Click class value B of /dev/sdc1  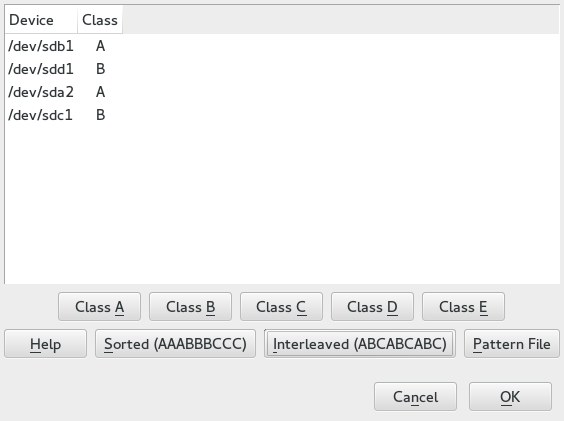pos(100,115)
